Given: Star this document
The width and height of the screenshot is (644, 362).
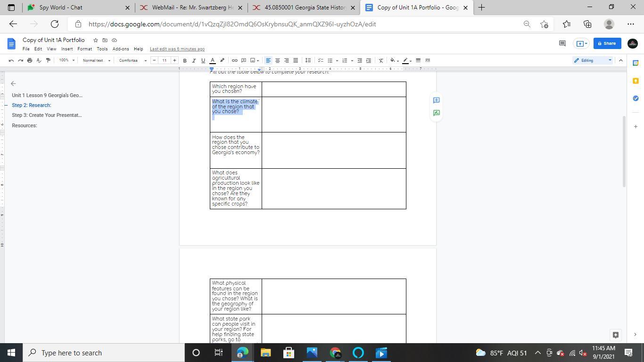Looking at the screenshot, I should (96, 40).
